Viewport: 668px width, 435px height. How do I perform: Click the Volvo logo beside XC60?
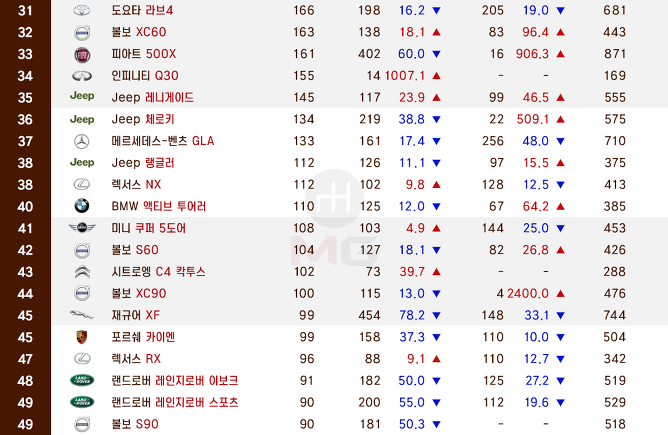(x=82, y=32)
